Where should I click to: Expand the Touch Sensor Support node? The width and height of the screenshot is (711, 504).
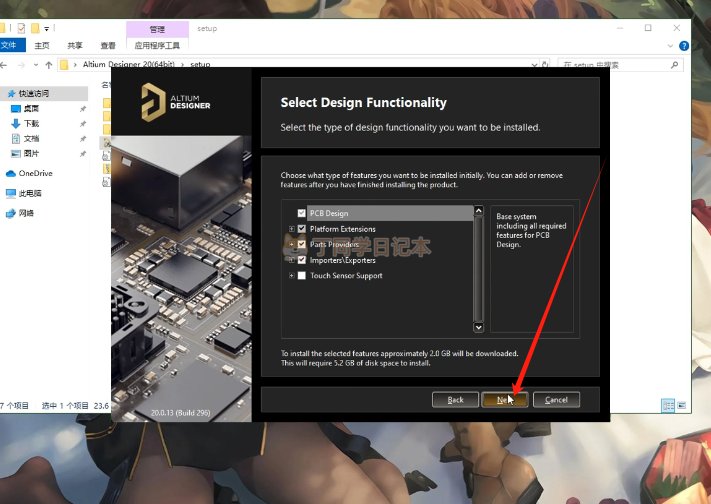tap(291, 275)
